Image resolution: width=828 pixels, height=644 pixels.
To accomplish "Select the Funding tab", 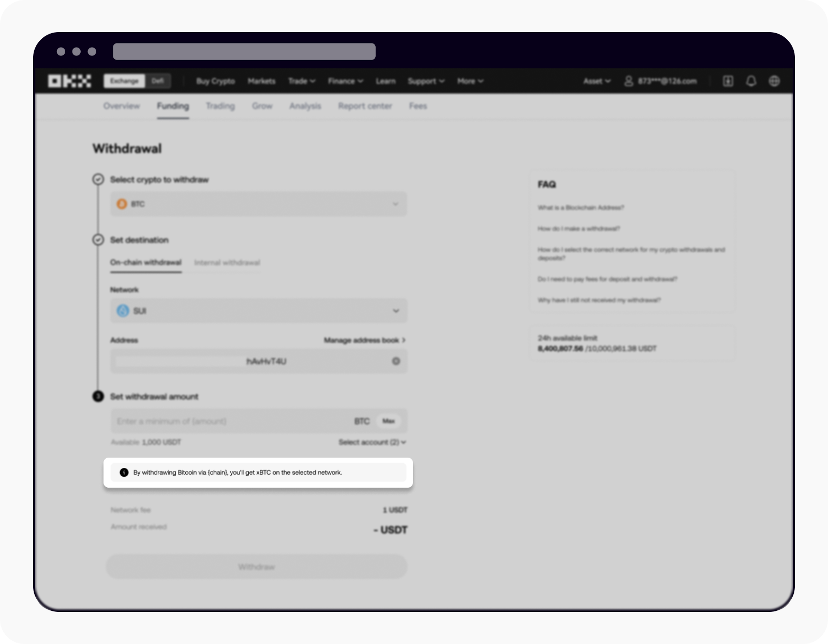I will pos(173,106).
